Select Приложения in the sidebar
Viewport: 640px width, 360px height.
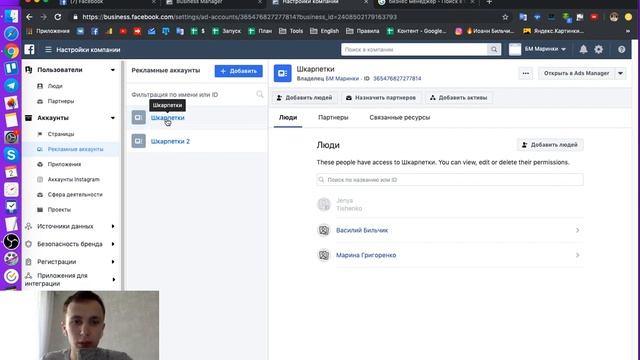pos(64,164)
